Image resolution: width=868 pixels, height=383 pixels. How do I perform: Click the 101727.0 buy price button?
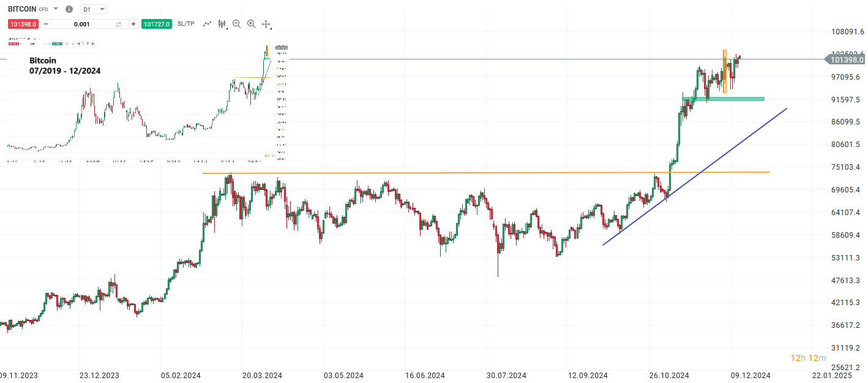156,24
